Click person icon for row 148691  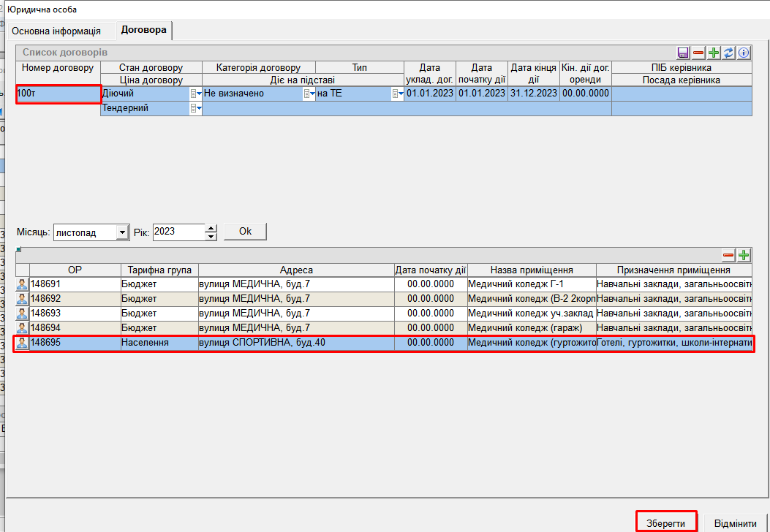pyautogui.click(x=22, y=284)
